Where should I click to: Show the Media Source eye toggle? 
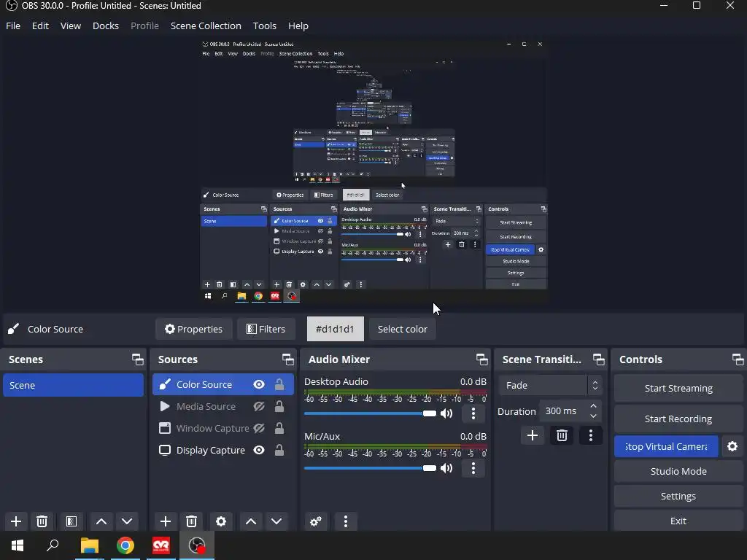259,406
